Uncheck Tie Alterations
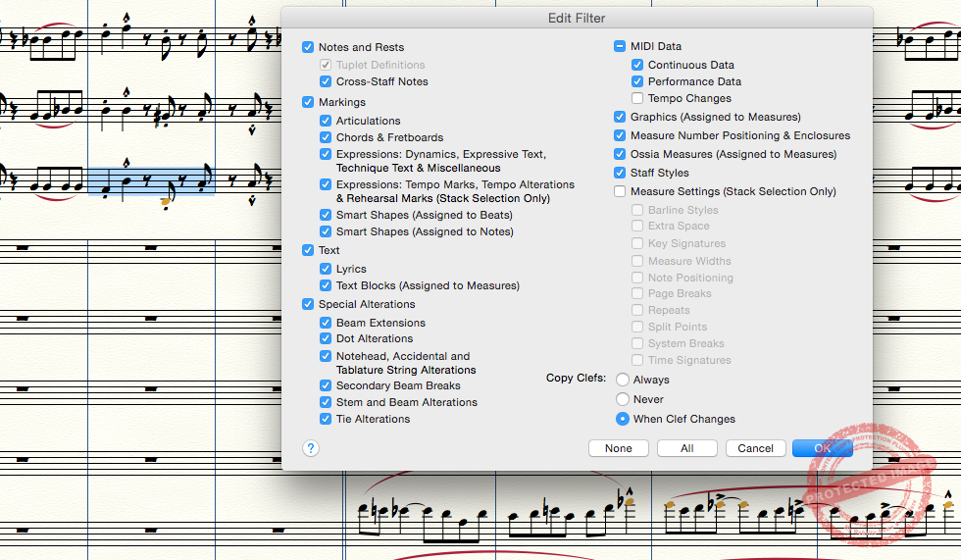This screenshot has width=961, height=560. (x=327, y=419)
